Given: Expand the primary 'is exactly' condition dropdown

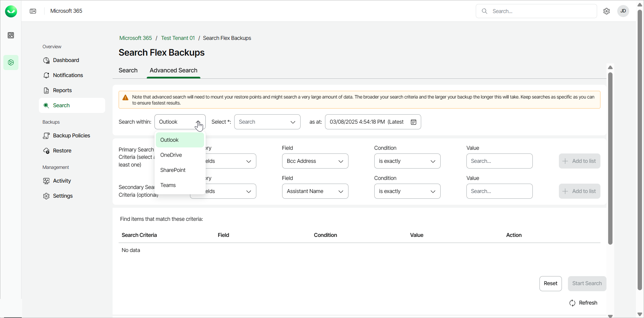Looking at the screenshot, I should click(x=407, y=161).
